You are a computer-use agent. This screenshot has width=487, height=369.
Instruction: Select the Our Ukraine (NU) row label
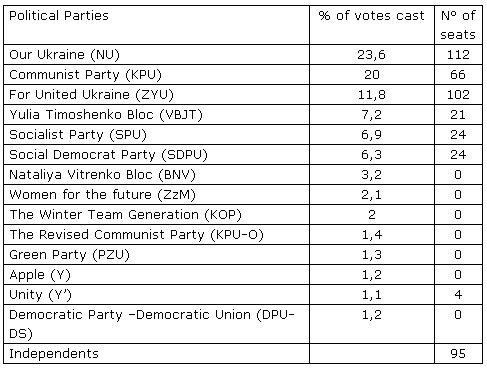tap(156, 55)
